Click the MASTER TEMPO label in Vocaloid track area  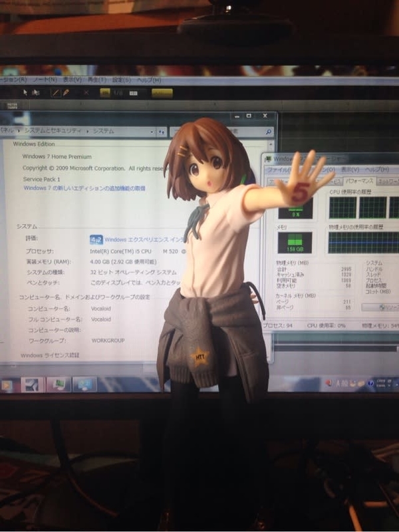pos(12,106)
